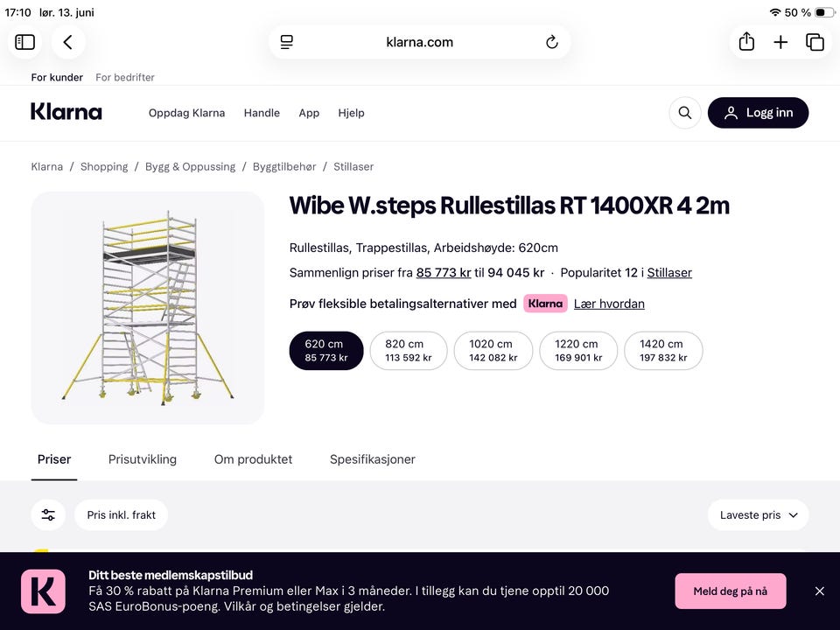Viewport: 840px width, 630px height.
Task: Open the Spesifikasjoner tab
Action: click(x=373, y=459)
